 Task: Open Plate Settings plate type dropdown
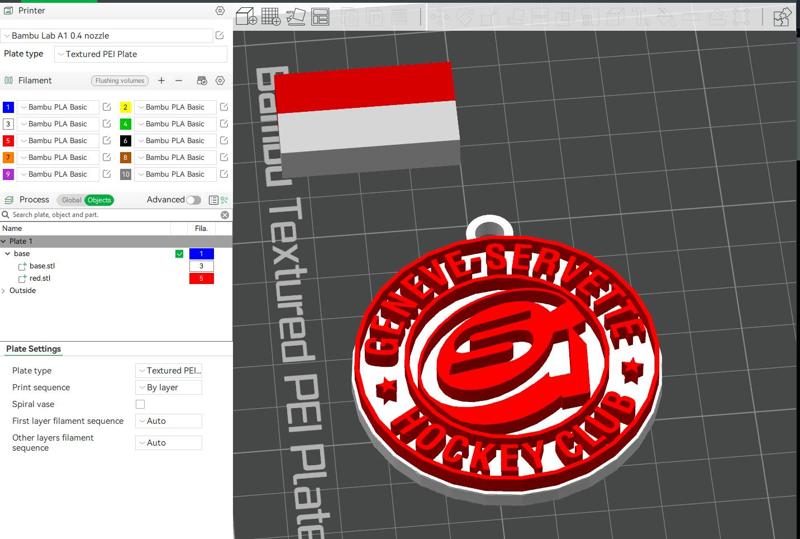point(169,371)
